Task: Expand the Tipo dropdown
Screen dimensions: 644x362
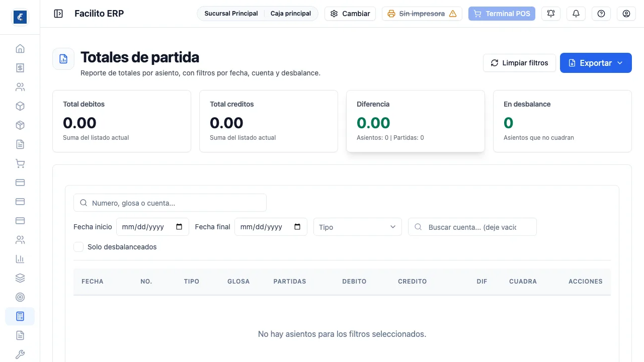Action: click(358, 227)
